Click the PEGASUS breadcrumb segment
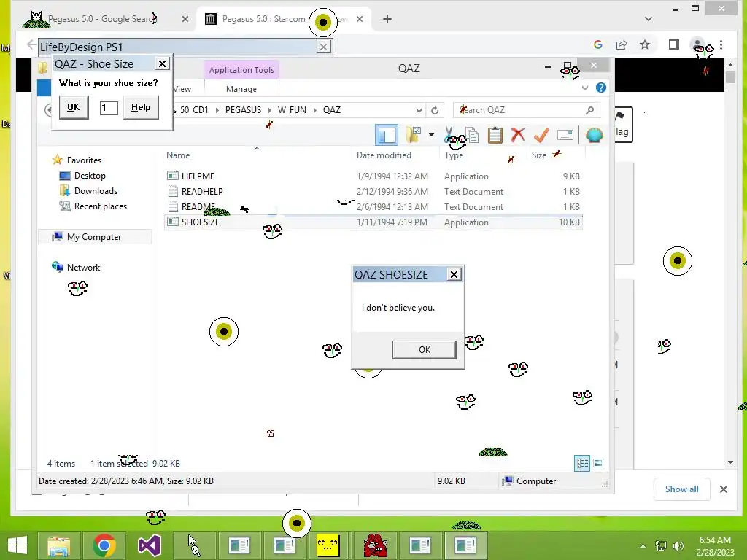The width and height of the screenshot is (747, 560). 243,110
